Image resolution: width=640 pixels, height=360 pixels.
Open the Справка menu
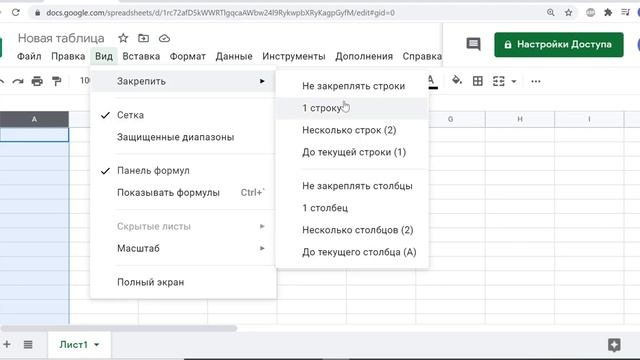coord(422,56)
